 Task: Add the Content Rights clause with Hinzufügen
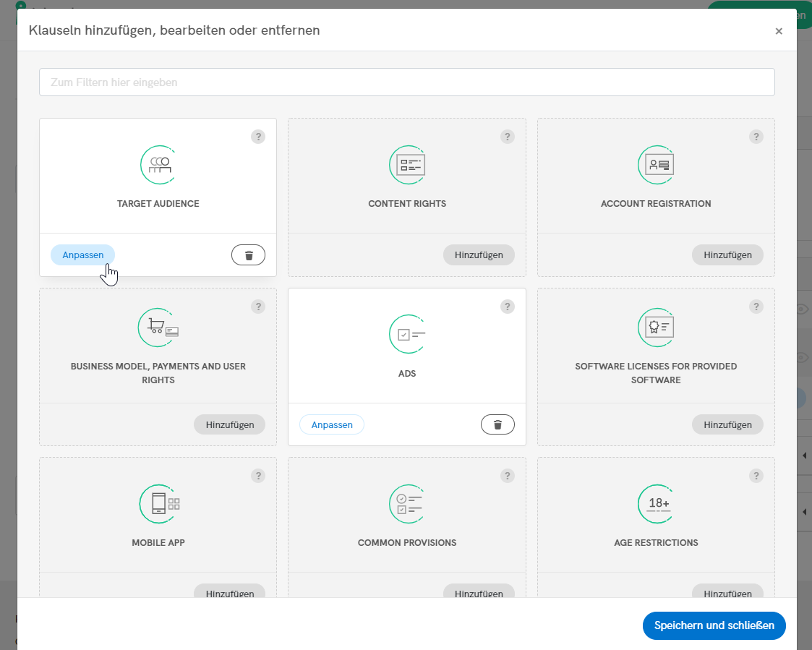[x=479, y=255]
